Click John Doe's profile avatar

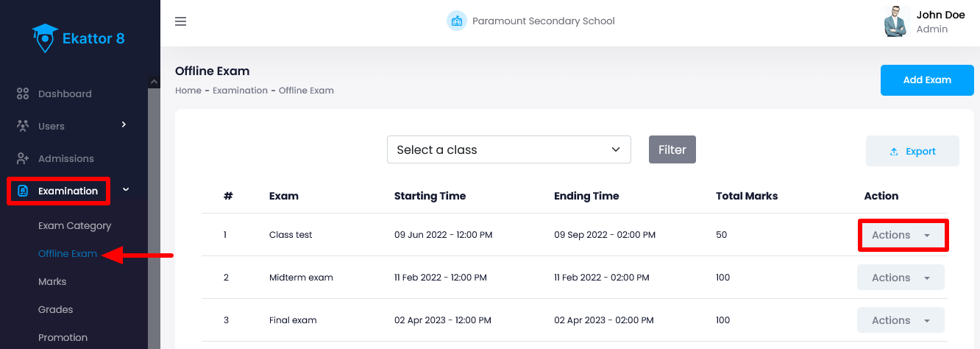(x=897, y=21)
